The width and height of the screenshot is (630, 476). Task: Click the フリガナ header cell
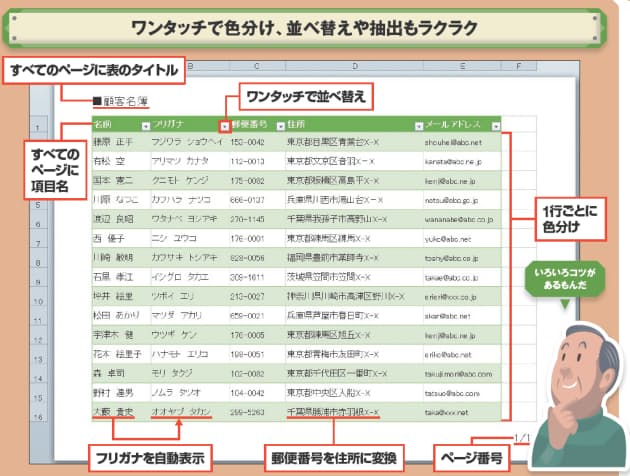coord(190,124)
